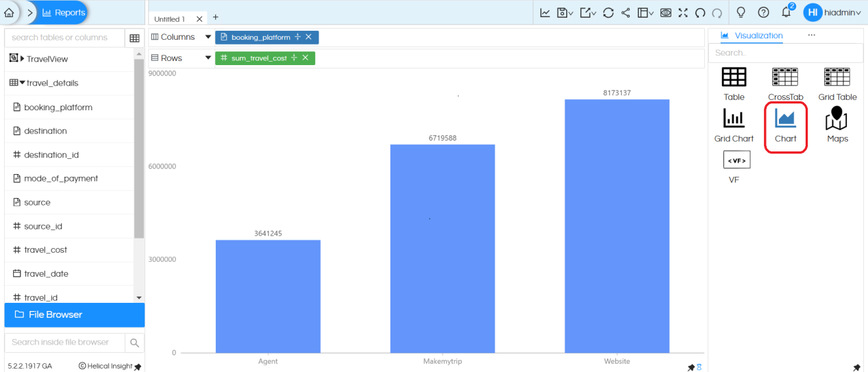Image resolution: width=868 pixels, height=372 pixels.
Task: Select the Maps visualization
Action: click(837, 125)
